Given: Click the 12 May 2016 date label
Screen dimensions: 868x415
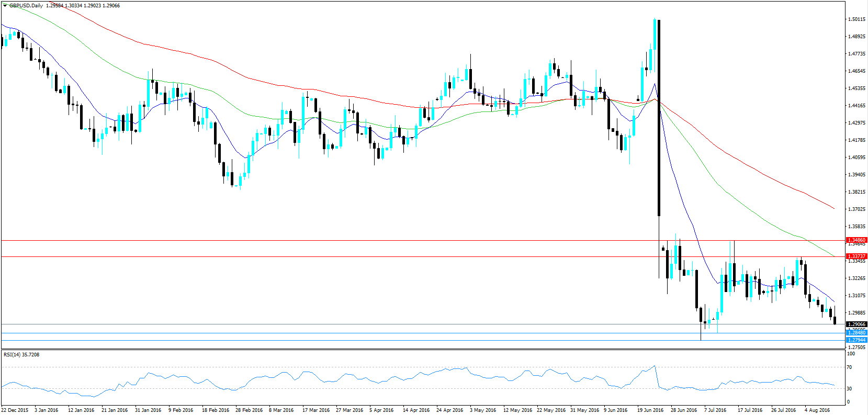Looking at the screenshot, I should point(517,410).
